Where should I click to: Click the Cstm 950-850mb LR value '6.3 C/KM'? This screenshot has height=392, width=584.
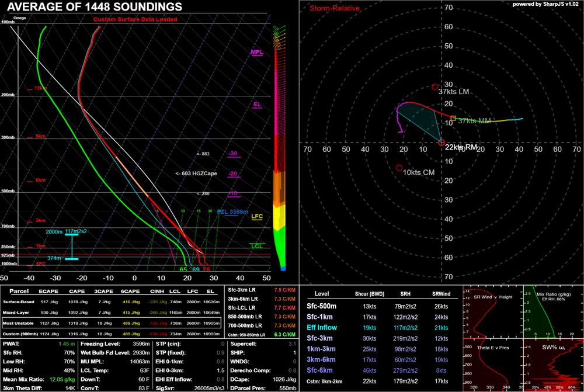(284, 335)
